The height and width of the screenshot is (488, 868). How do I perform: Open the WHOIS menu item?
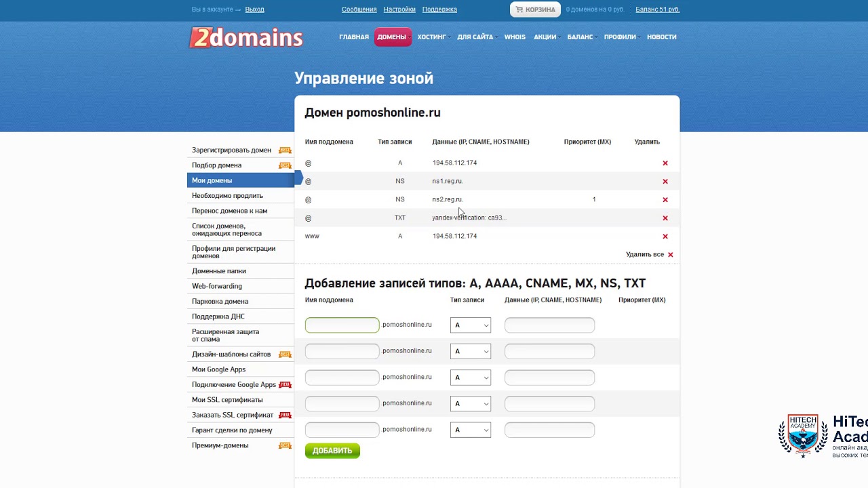point(515,37)
